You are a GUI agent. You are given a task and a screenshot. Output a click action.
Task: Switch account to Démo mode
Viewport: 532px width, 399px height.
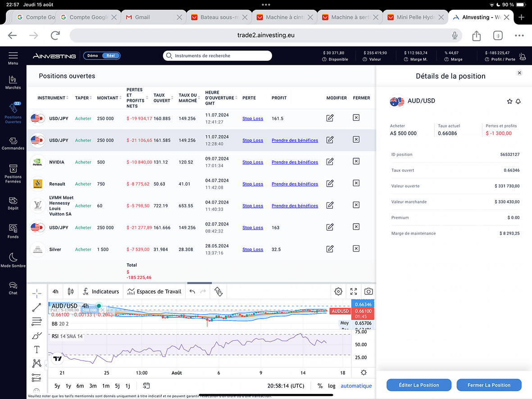[x=93, y=56]
